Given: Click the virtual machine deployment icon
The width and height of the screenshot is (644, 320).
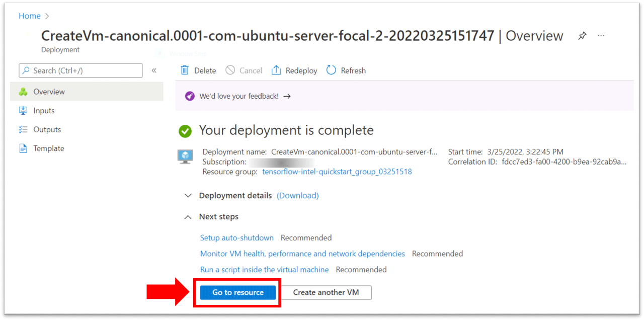Looking at the screenshot, I should click(185, 156).
